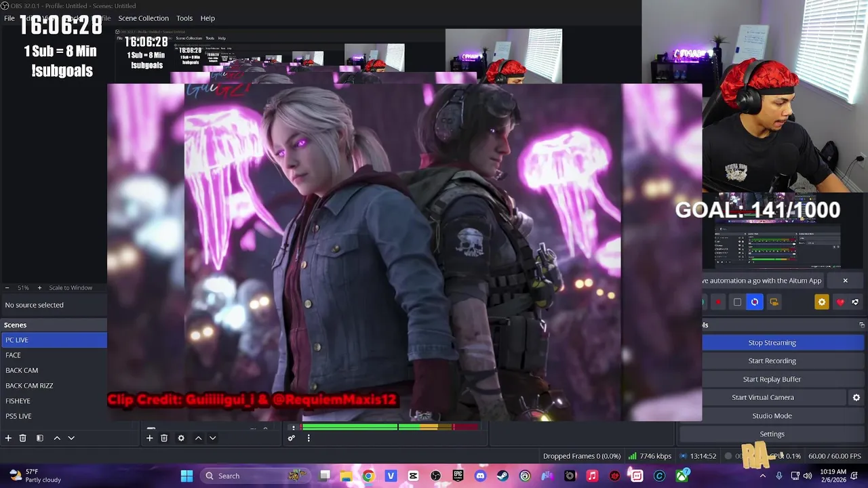Delete the selected source with the trash icon
This screenshot has width=868, height=488.
[x=164, y=439]
